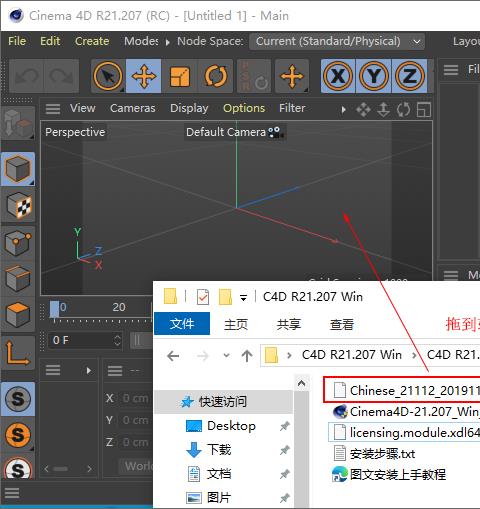The image size is (480, 509).
Task: Open the viewport hamburger menu
Action: [53, 109]
